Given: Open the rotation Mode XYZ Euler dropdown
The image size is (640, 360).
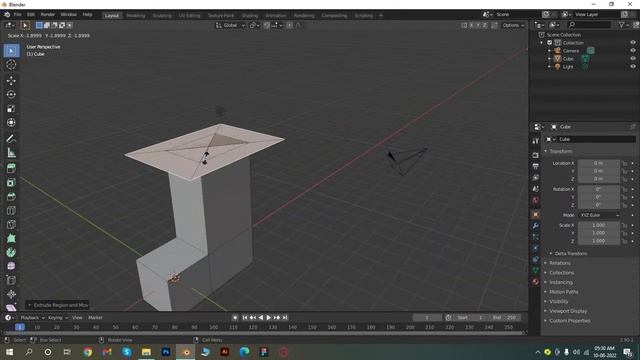Looking at the screenshot, I should coord(599,215).
